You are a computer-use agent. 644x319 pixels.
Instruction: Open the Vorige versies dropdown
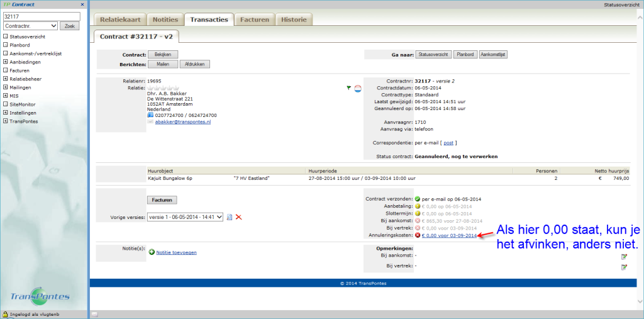[185, 217]
